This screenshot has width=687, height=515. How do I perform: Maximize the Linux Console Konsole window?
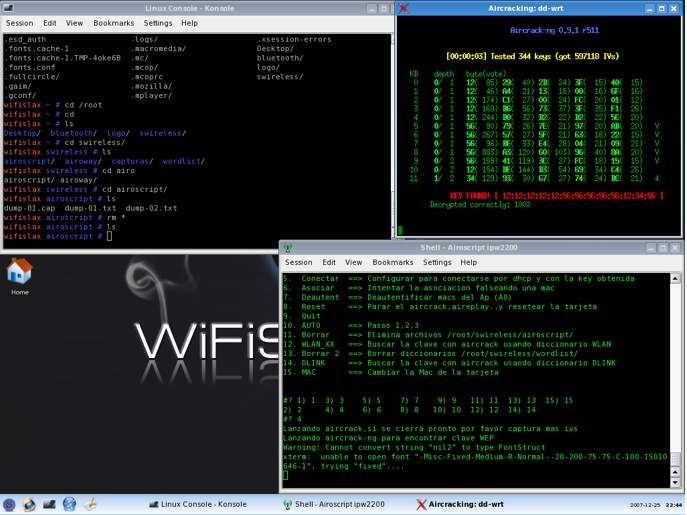tap(384, 8)
